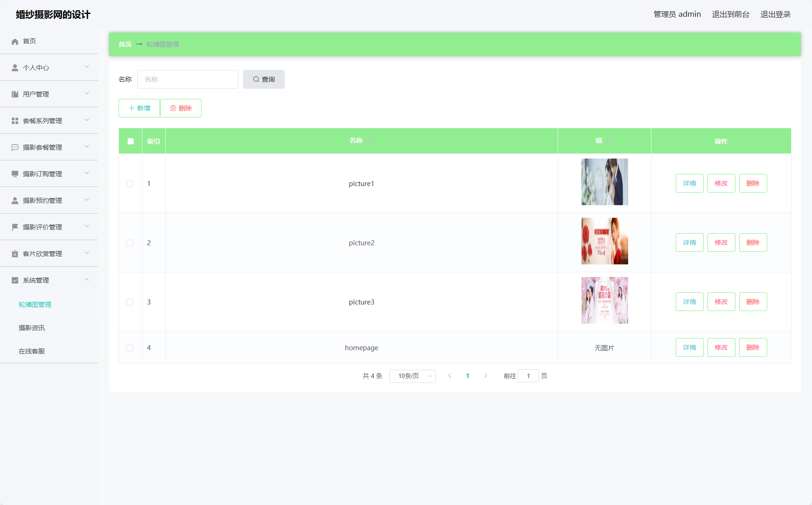View 详情 for the homepage row
812x505 pixels.
tap(690, 347)
